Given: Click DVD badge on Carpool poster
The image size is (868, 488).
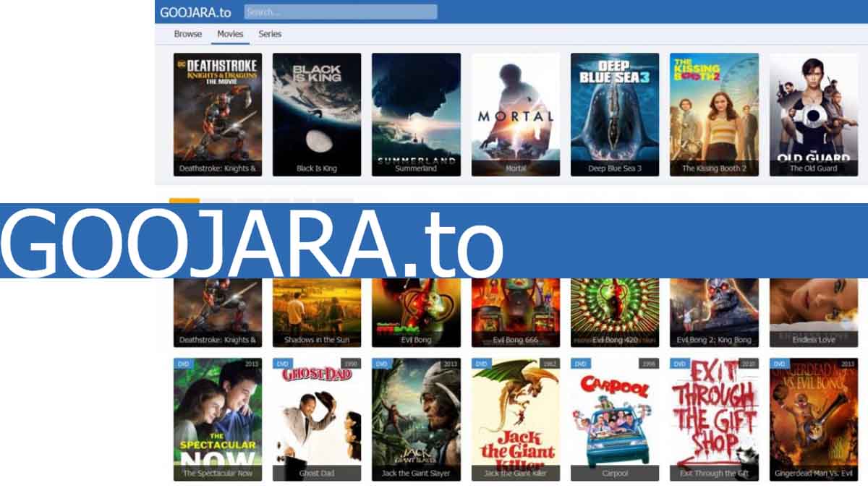Looking at the screenshot, I should (580, 364).
